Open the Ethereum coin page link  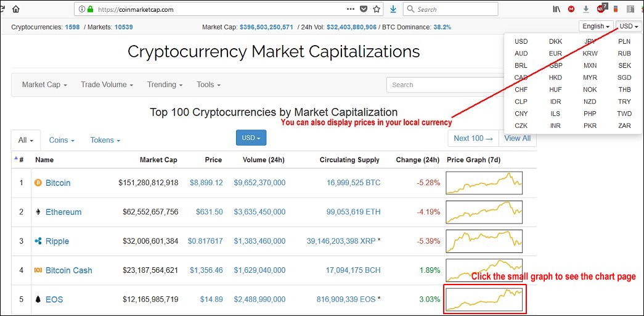[63, 212]
